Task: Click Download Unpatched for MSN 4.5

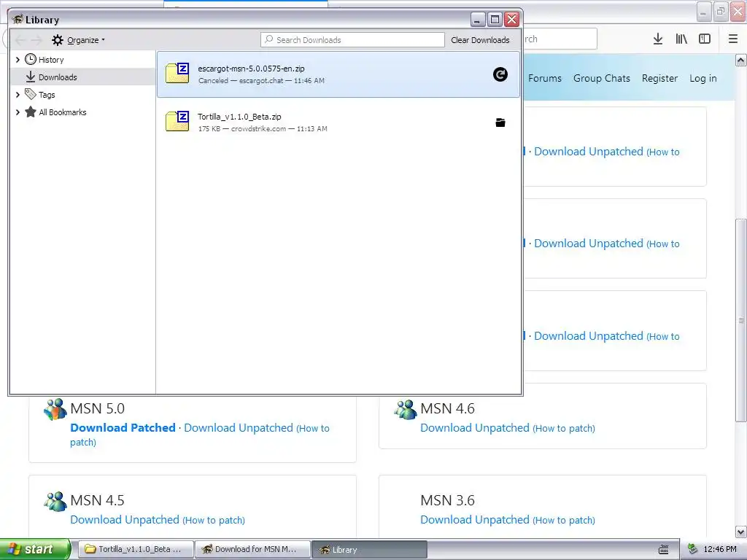Action: (x=125, y=519)
